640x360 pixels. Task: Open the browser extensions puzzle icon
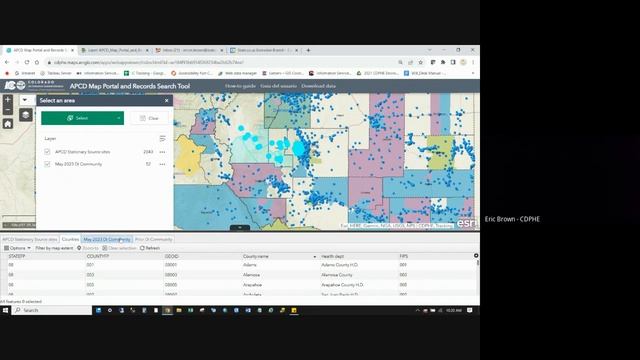(x=443, y=62)
